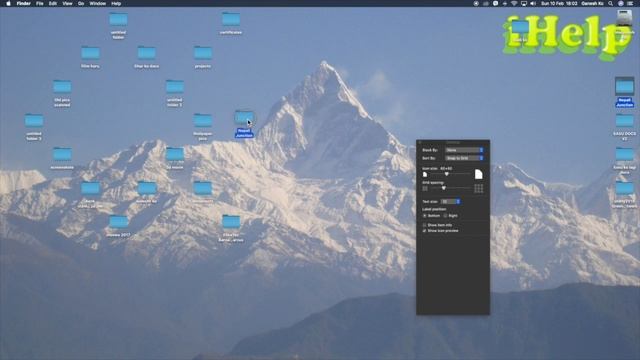Open Spotlight search magnifier icon
Viewport: 640px width, 360px height.
point(611,3)
